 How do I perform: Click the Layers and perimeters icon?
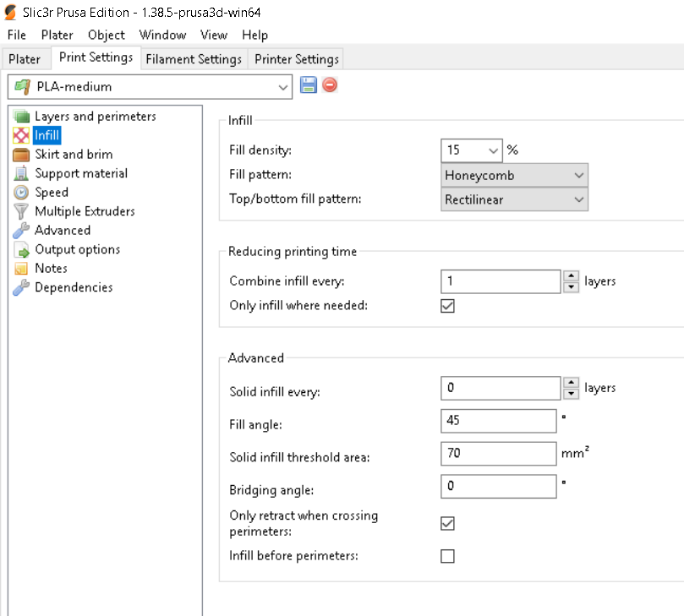(21, 117)
